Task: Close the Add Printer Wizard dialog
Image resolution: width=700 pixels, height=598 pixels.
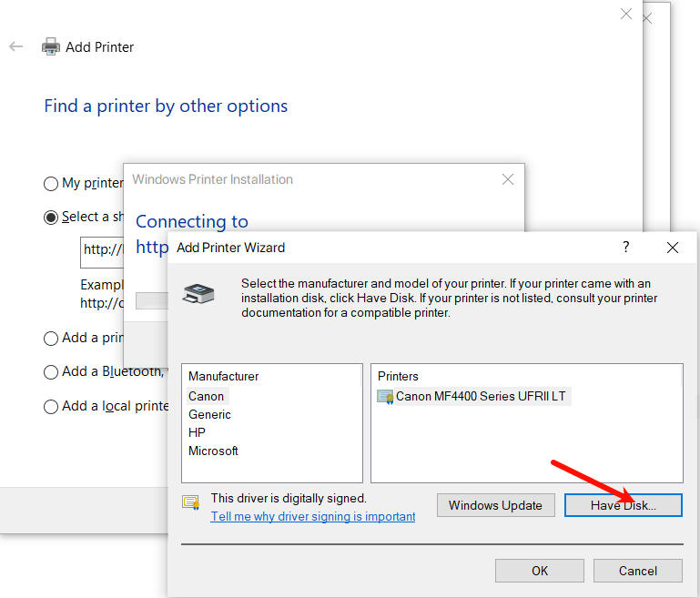Action: tap(672, 248)
